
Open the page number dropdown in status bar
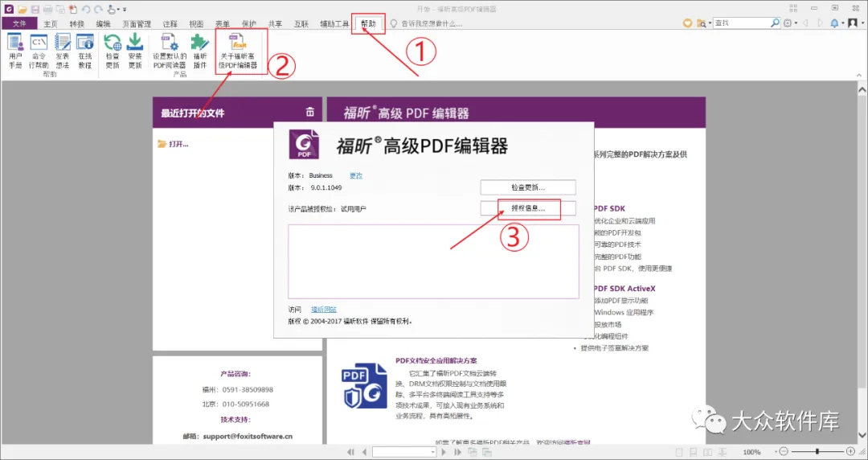point(432,452)
